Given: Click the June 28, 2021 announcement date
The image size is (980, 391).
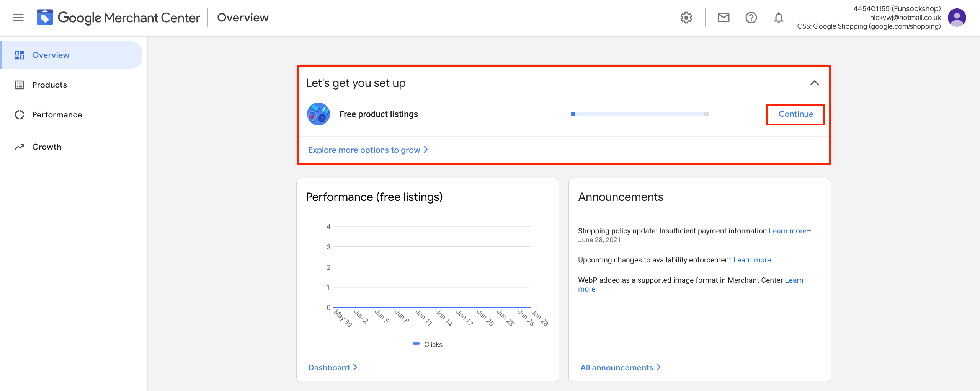Looking at the screenshot, I should (x=599, y=240).
